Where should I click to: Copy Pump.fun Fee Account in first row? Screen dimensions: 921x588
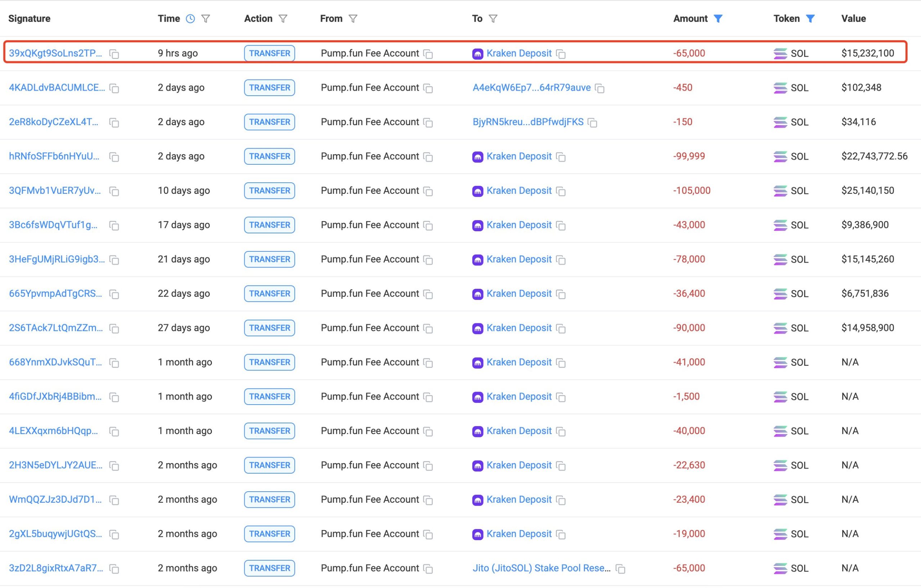click(x=428, y=54)
